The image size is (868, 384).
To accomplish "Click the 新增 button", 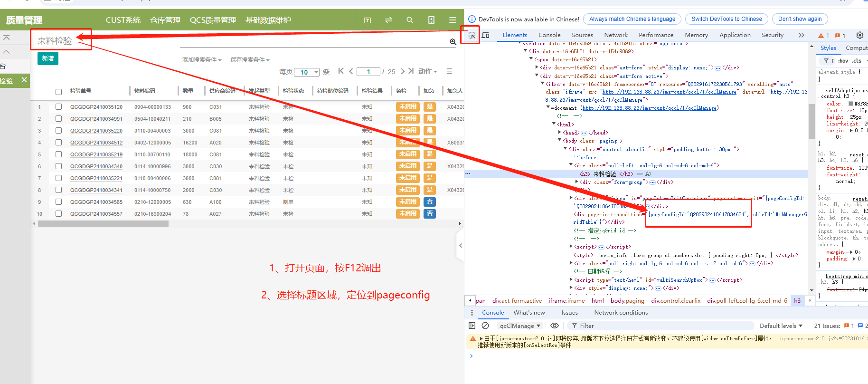I will (48, 58).
